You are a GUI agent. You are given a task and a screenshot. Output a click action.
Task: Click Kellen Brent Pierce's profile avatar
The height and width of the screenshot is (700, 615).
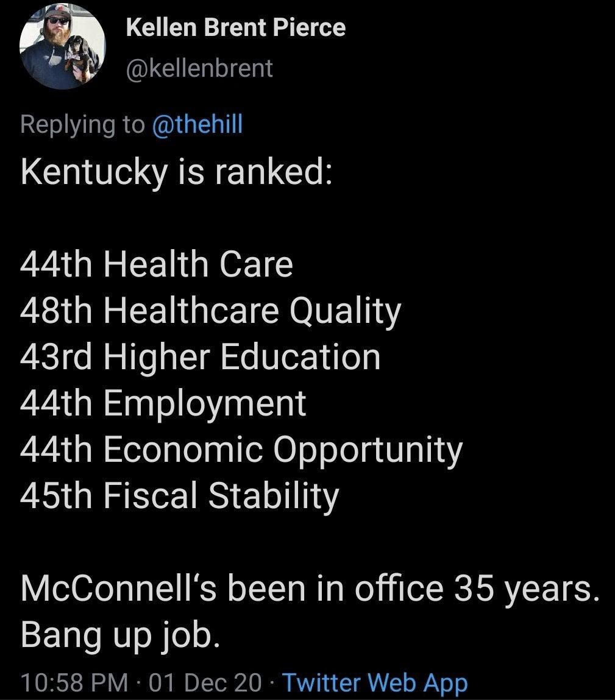(x=62, y=47)
